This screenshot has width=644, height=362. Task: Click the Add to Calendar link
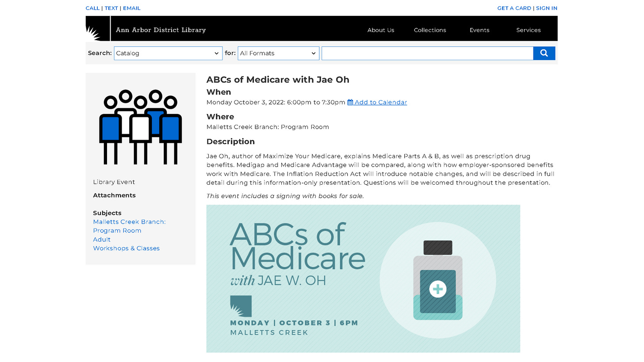pos(380,103)
